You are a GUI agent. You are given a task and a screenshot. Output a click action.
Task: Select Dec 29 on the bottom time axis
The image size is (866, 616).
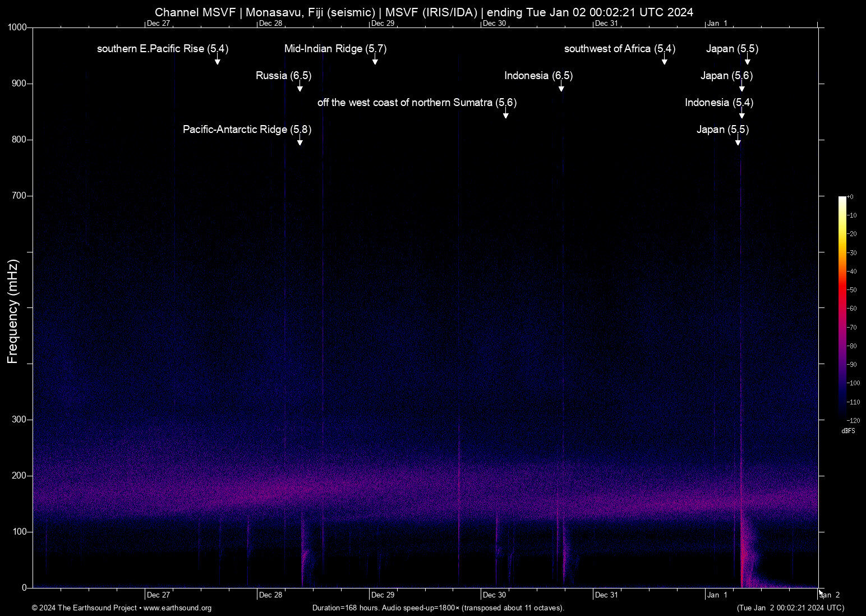(383, 595)
